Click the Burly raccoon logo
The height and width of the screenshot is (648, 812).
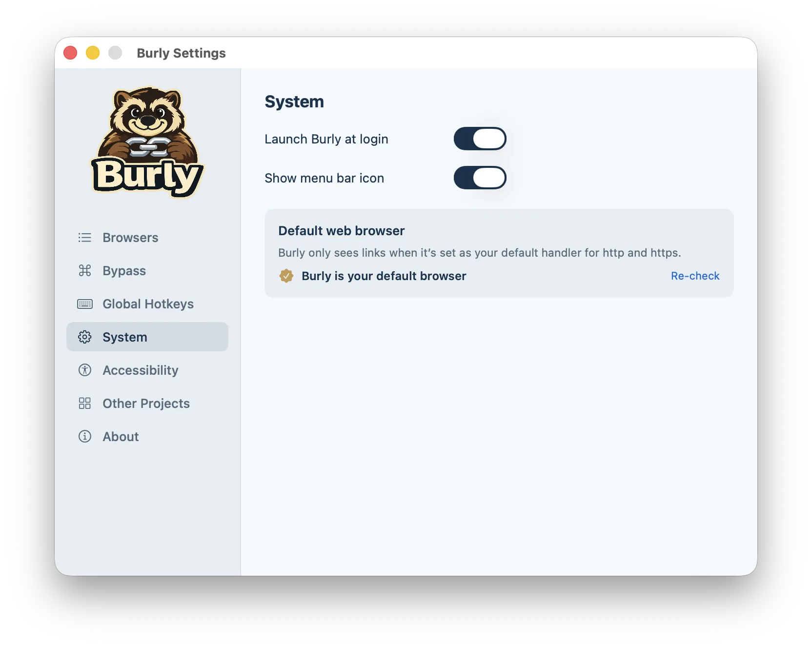[147, 142]
